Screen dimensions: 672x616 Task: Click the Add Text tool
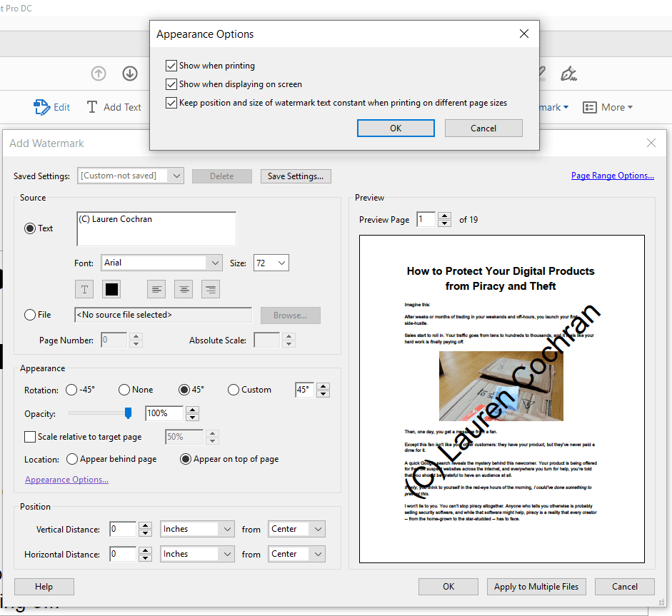click(114, 107)
